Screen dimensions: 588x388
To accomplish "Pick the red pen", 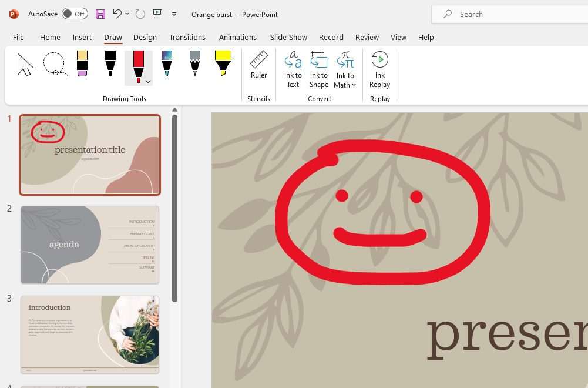I will (139, 67).
